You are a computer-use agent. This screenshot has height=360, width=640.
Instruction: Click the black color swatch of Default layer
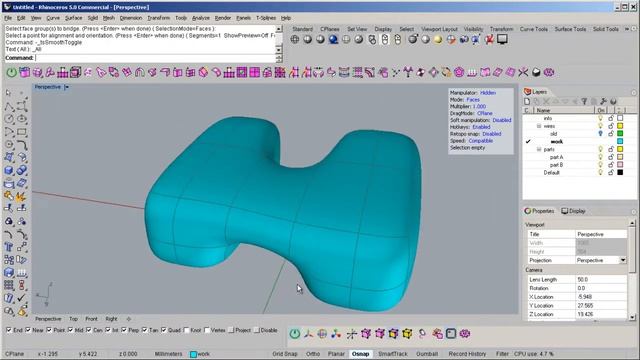click(x=620, y=172)
